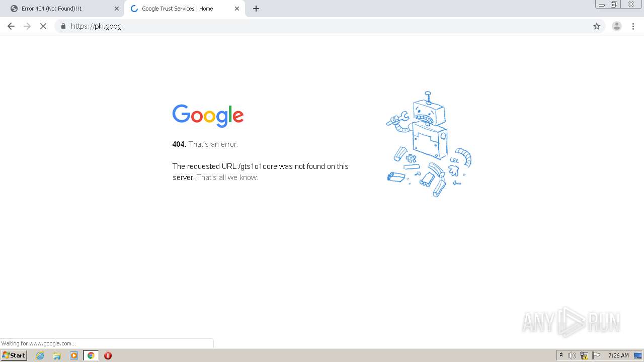The image size is (644, 362).
Task: Show hidden system tray icons
Action: (x=561, y=355)
